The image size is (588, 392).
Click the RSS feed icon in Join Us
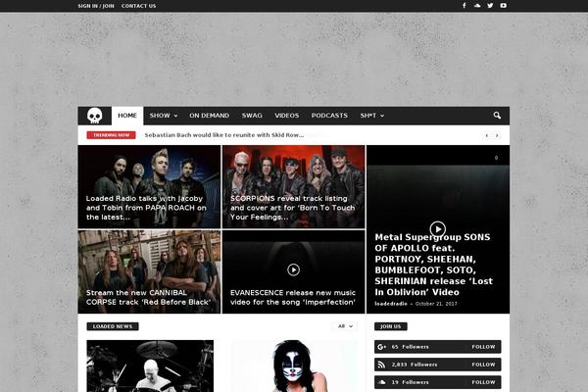point(381,365)
